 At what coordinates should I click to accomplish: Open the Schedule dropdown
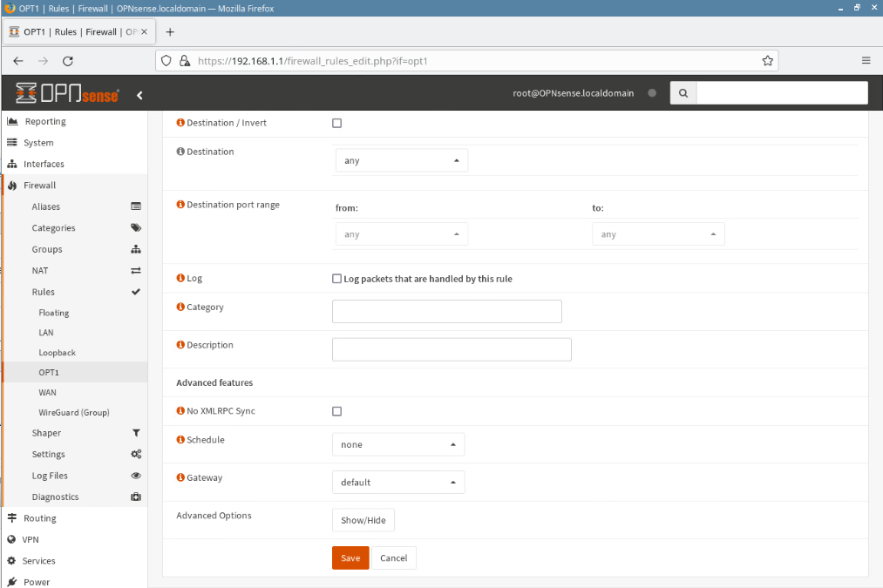click(x=398, y=444)
